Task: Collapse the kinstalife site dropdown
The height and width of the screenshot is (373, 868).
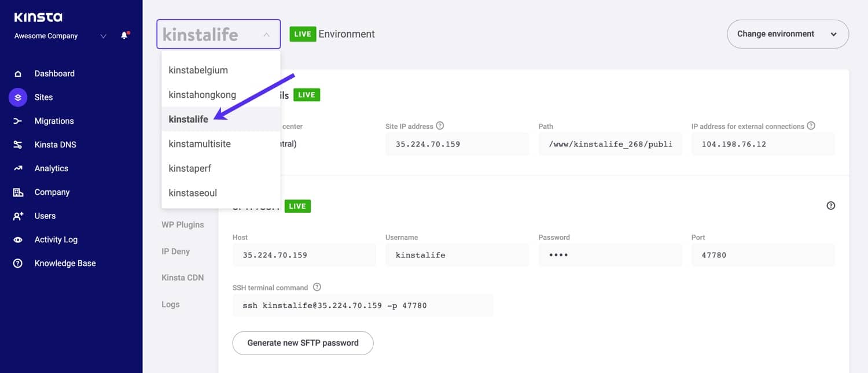Action: (267, 34)
